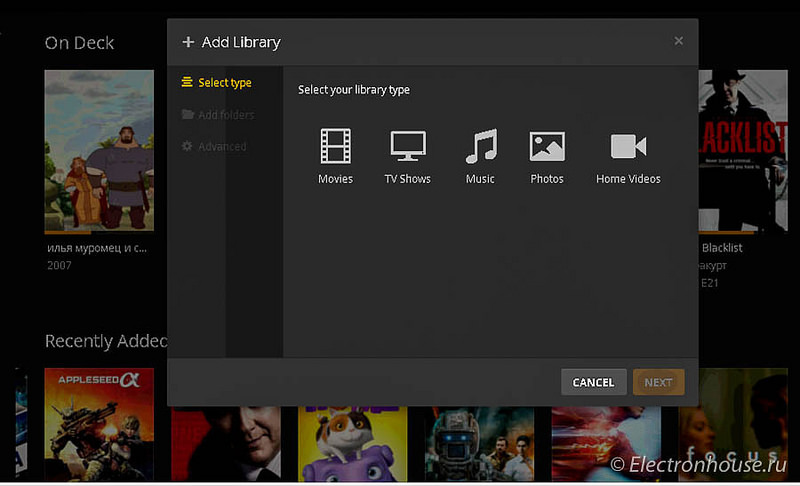Click the 'Recently Added' heading
This screenshot has width=800, height=486.
[106, 341]
